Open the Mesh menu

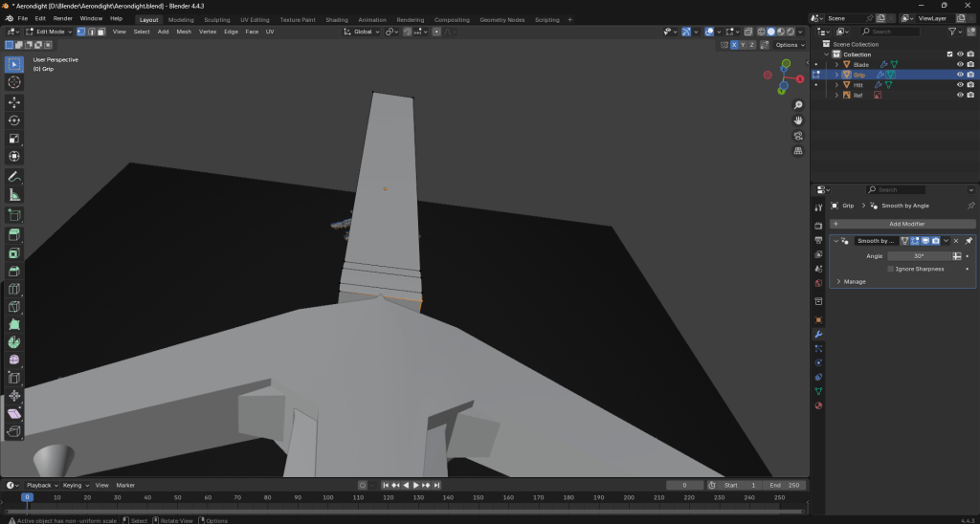(x=184, y=32)
